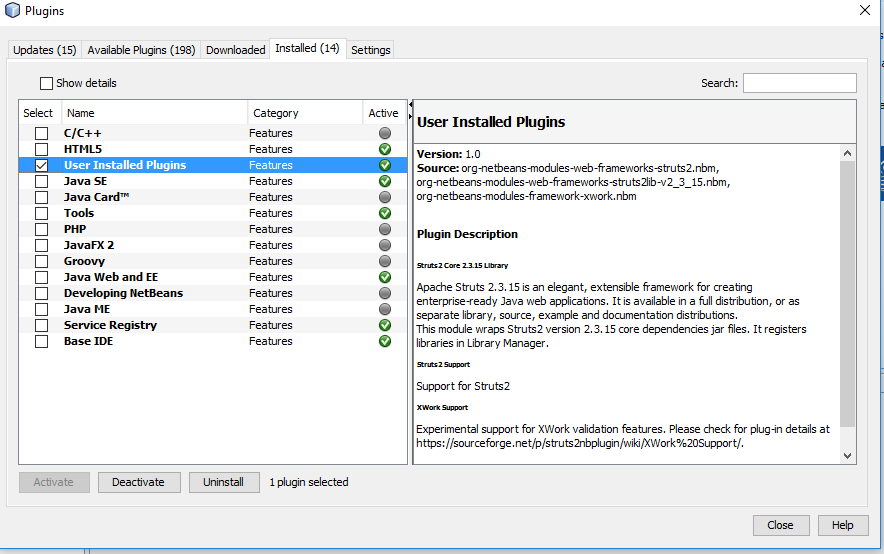Click the description pane scrollbar thumb

[847, 293]
